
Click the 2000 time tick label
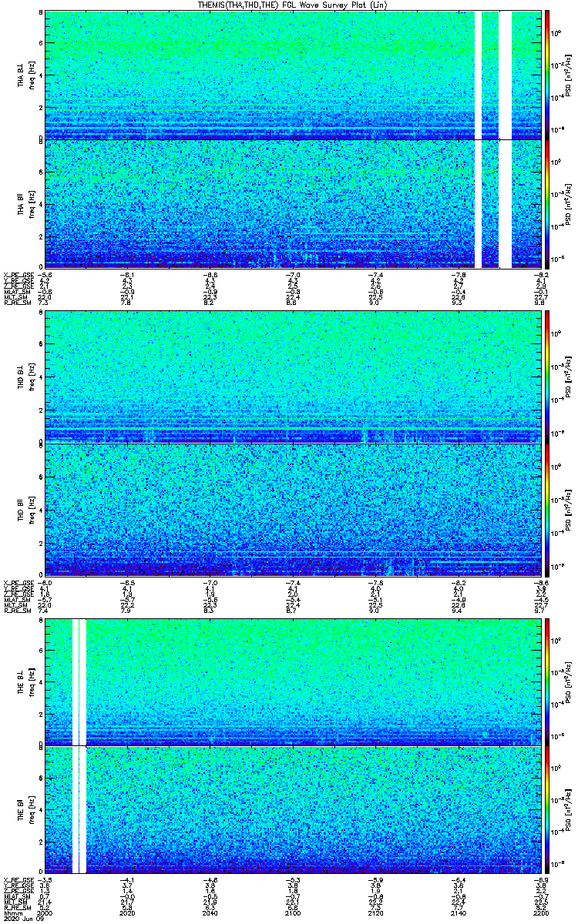(x=45, y=912)
